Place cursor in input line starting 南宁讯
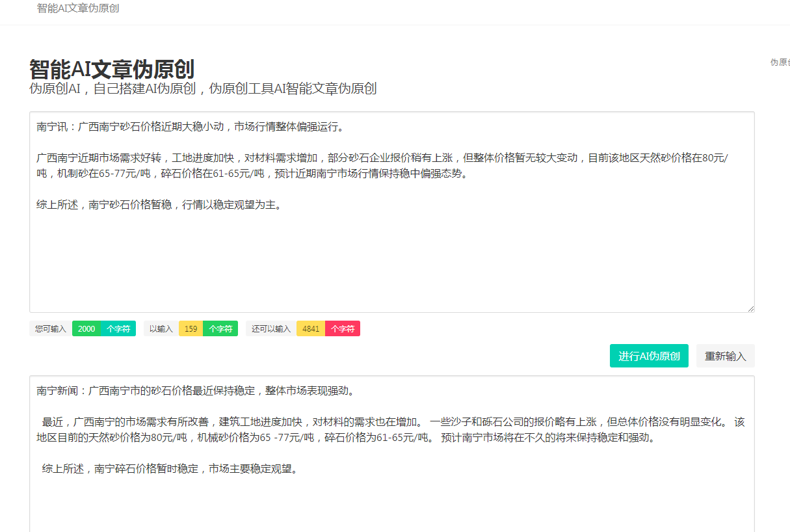The image size is (790, 532). (x=189, y=127)
